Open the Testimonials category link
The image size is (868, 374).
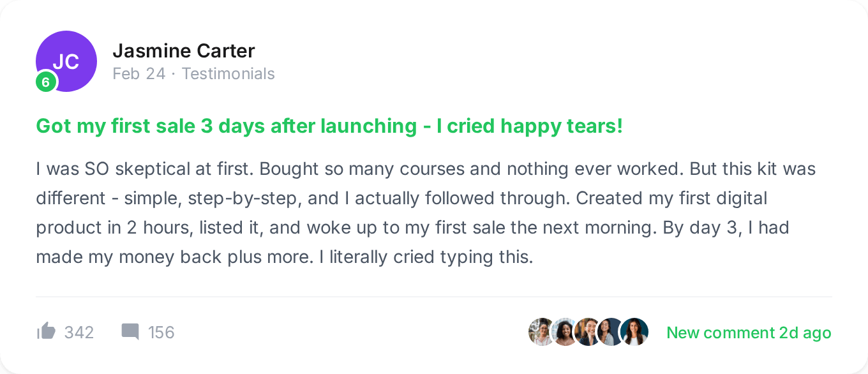[228, 74]
